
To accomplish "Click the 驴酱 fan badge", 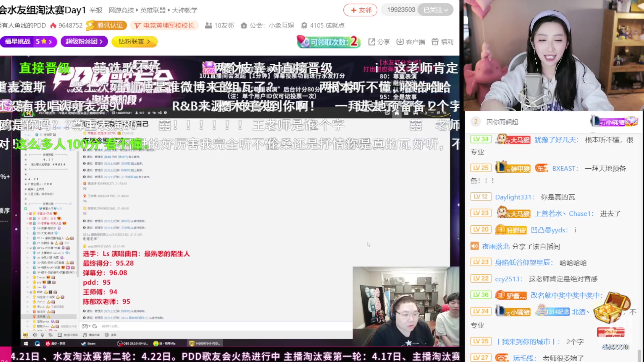I will pyautogui.click(x=511, y=295).
